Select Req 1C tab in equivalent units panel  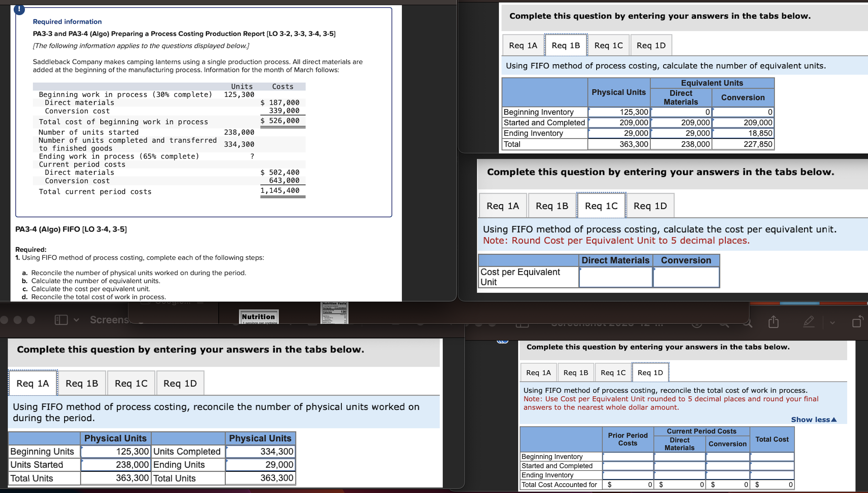point(608,45)
